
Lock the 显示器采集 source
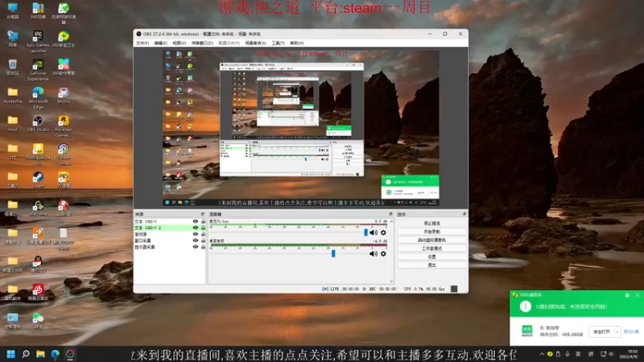pos(203,247)
